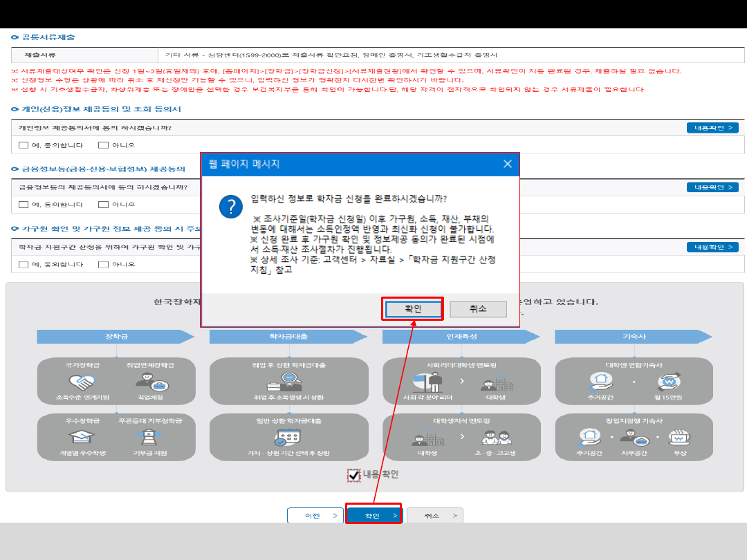The height and width of the screenshot is (560, 747).
Task: Click the 기숙사 arrow header
Action: tap(633, 337)
